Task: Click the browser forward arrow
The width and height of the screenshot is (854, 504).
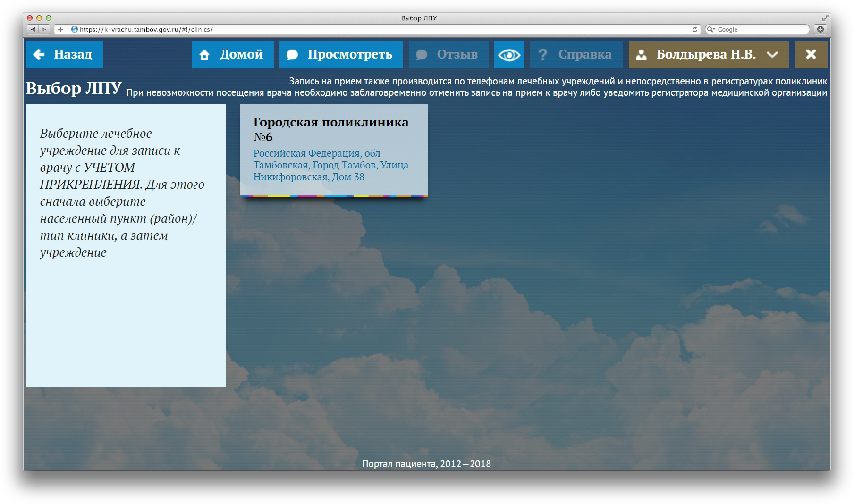Action: point(44,29)
